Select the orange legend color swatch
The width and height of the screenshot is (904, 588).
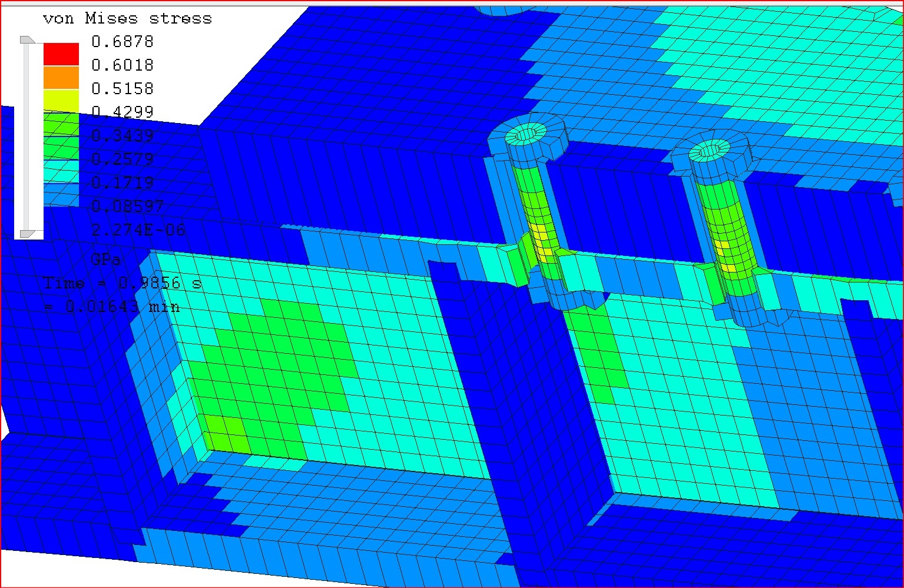coord(61,78)
